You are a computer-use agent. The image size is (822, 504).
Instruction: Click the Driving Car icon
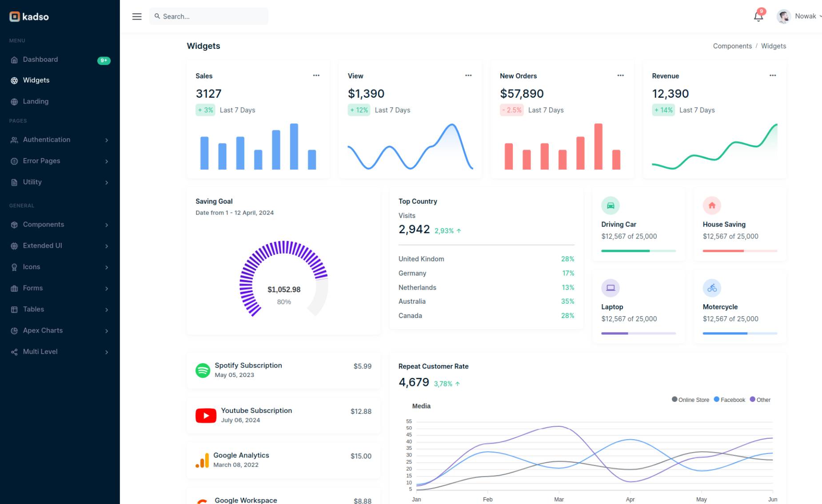[611, 206]
